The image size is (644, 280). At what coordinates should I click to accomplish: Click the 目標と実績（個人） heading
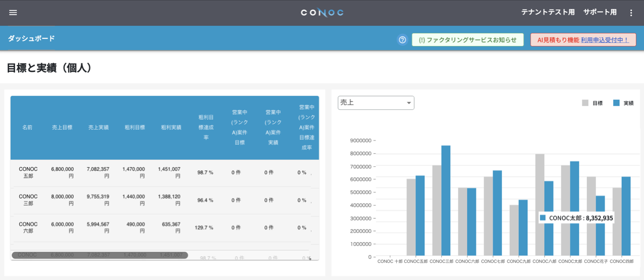[50, 68]
